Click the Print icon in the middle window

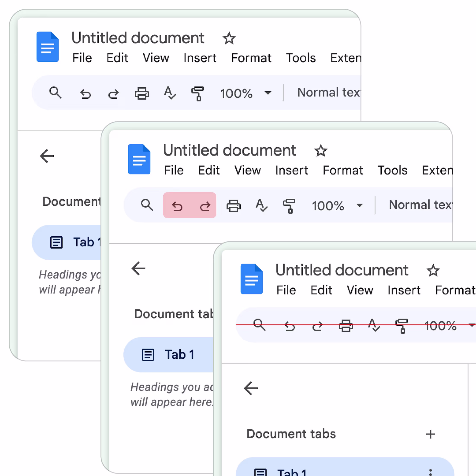click(x=234, y=206)
